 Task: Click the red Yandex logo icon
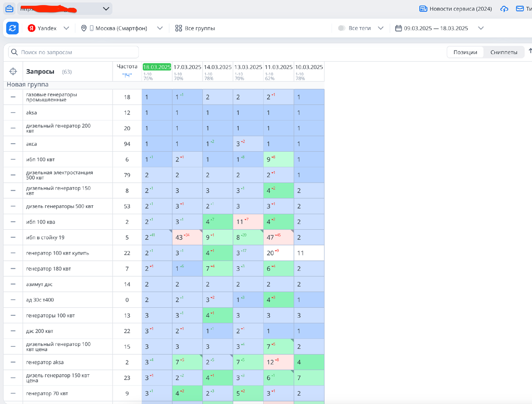click(x=31, y=28)
